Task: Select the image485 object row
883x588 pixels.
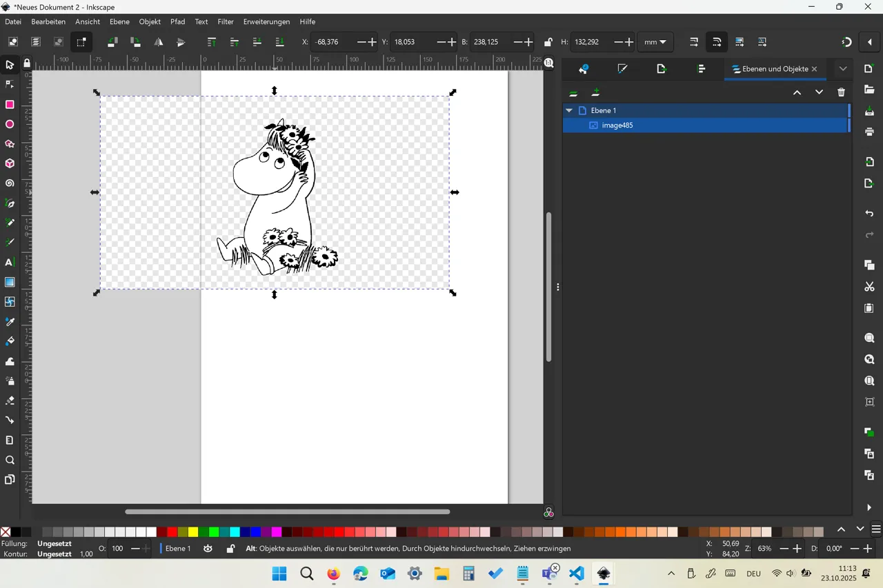Action: point(706,125)
